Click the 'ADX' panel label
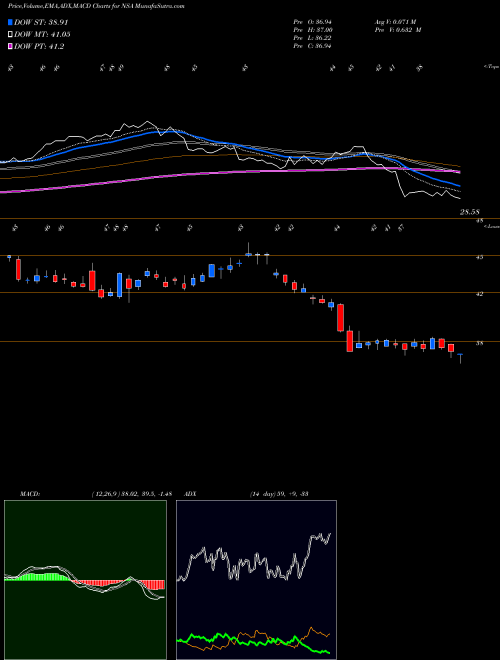The height and width of the screenshot is (660, 500). coord(190,494)
